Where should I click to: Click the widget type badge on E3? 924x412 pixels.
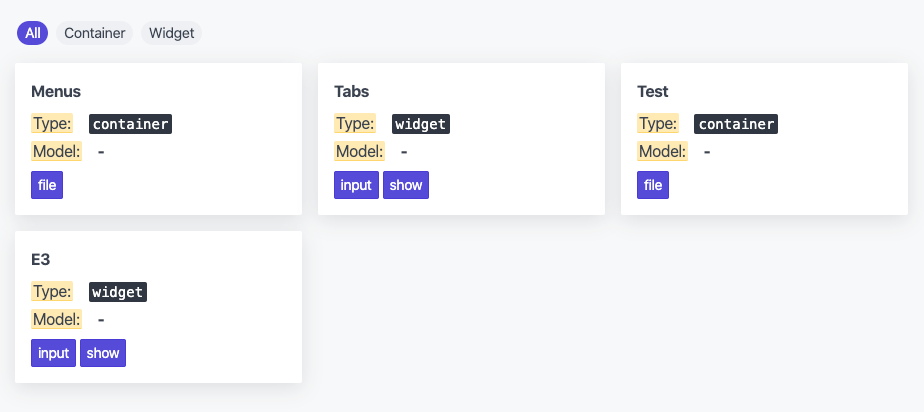pos(118,292)
